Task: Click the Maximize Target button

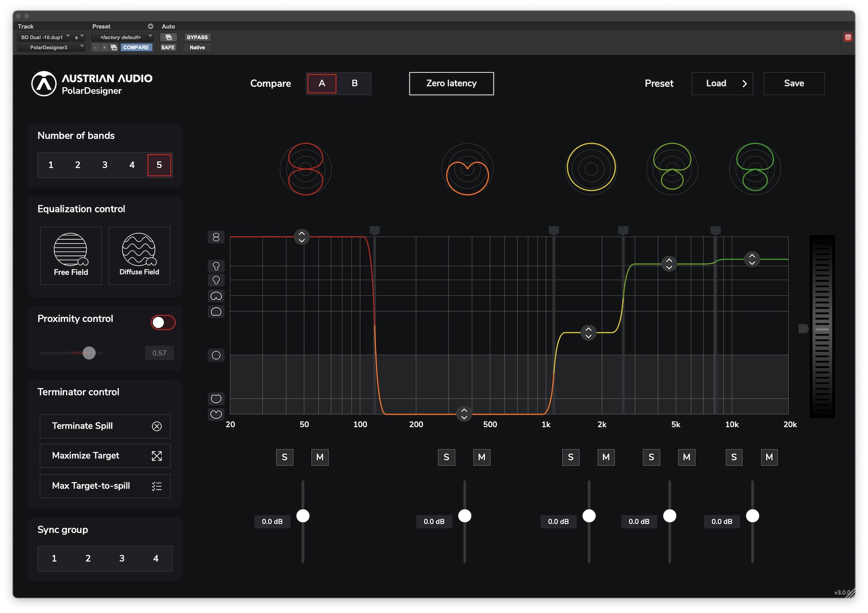Action: (105, 456)
